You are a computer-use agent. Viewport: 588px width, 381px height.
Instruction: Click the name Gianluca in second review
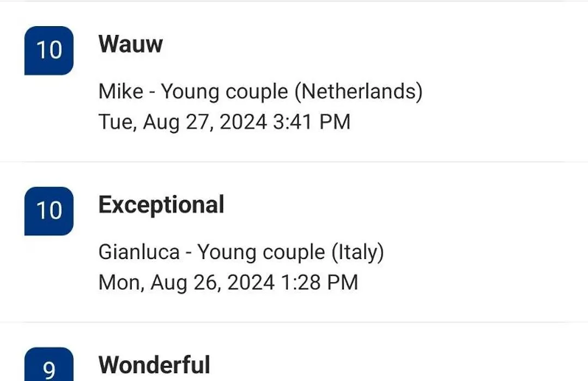(x=139, y=252)
